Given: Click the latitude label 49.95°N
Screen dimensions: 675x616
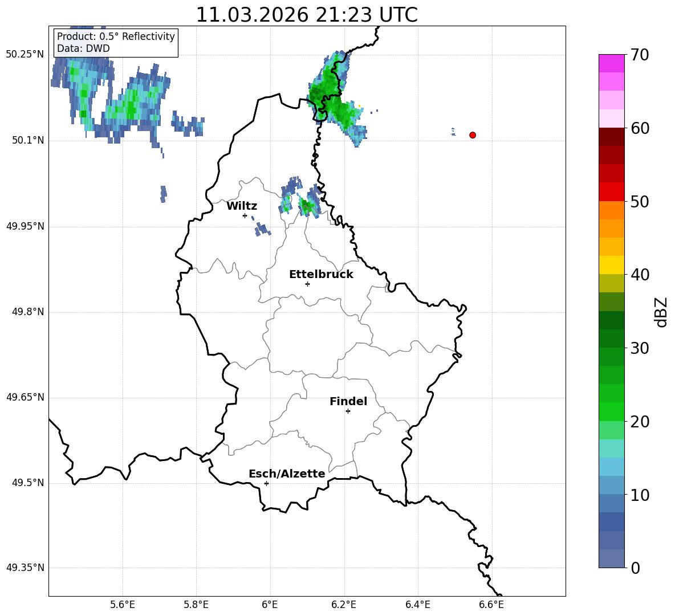Looking at the screenshot, I should point(25,226).
